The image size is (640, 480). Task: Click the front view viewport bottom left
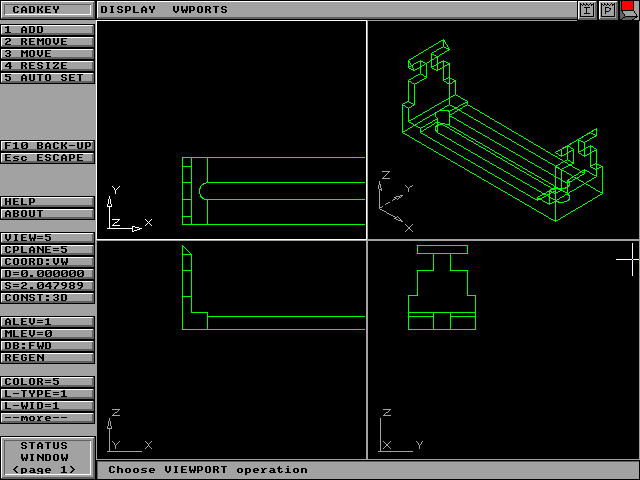tap(232, 350)
